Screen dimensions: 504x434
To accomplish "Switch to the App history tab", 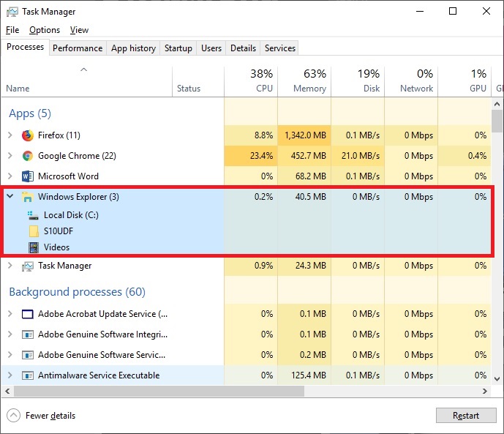I will (x=133, y=48).
